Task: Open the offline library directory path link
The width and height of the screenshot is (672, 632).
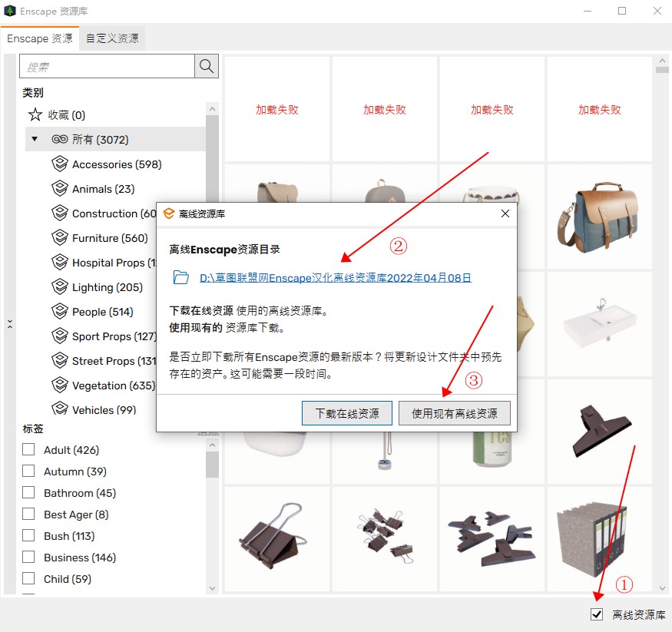Action: (x=336, y=278)
